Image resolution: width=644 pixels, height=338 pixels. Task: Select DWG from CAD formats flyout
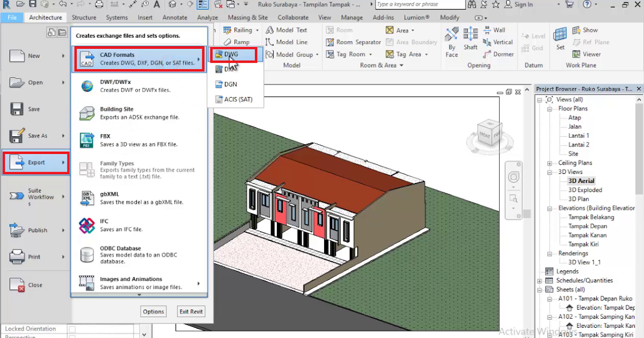tap(235, 54)
